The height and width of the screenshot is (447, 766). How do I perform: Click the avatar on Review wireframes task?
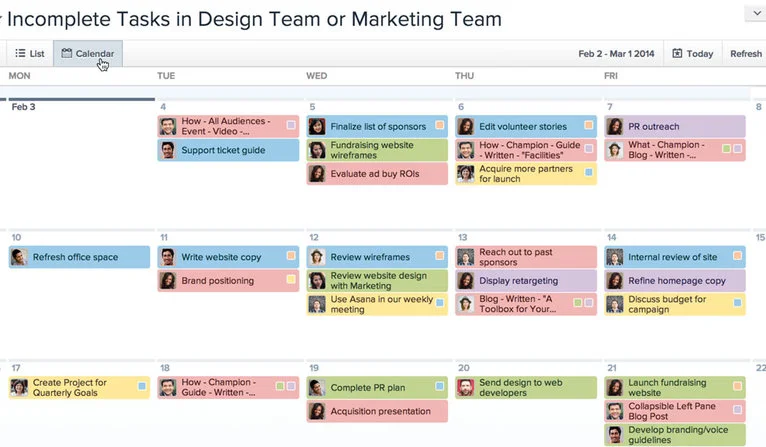pyautogui.click(x=317, y=257)
